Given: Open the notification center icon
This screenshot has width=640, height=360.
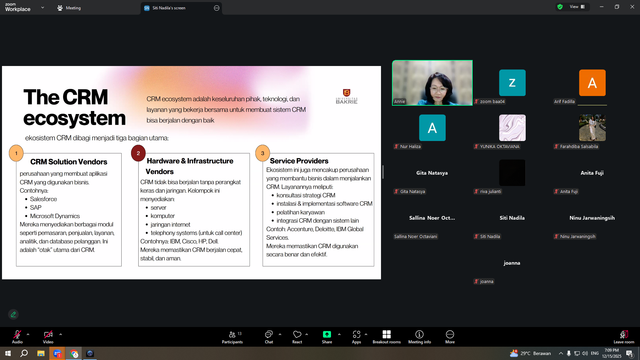Looking at the screenshot, I should (629, 353).
